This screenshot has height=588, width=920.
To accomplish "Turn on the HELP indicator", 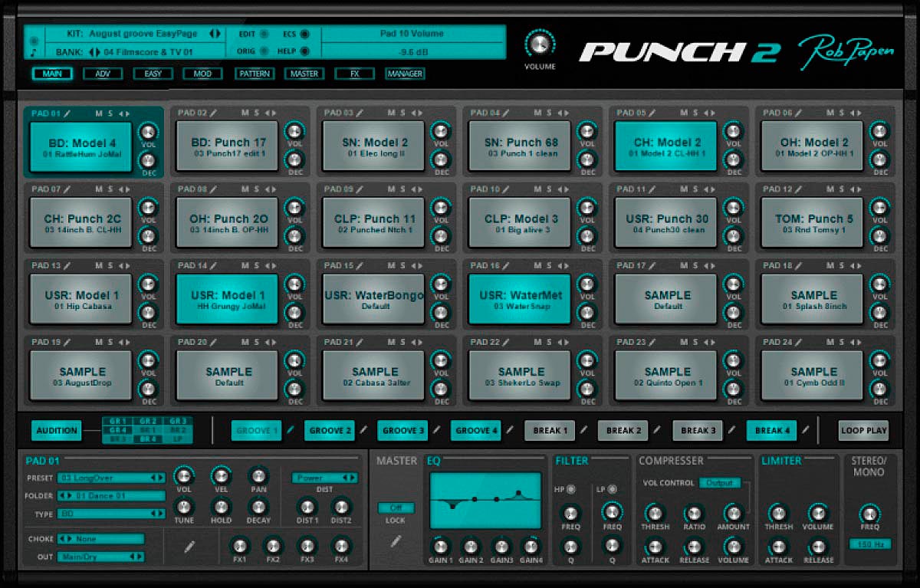I will 304,51.
